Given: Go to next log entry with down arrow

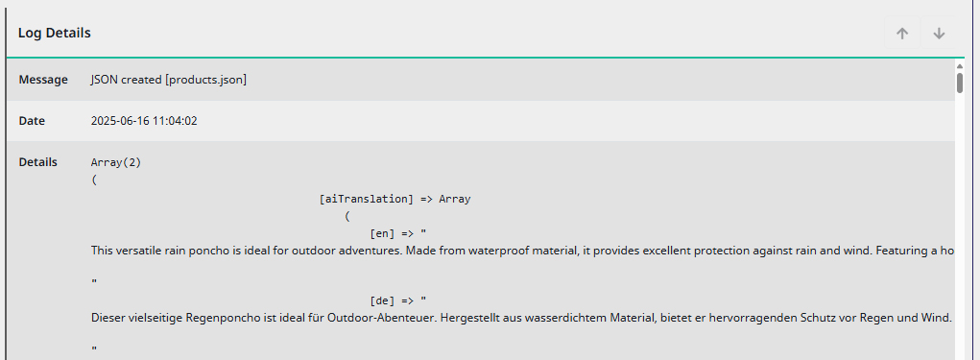Looking at the screenshot, I should pyautogui.click(x=938, y=34).
